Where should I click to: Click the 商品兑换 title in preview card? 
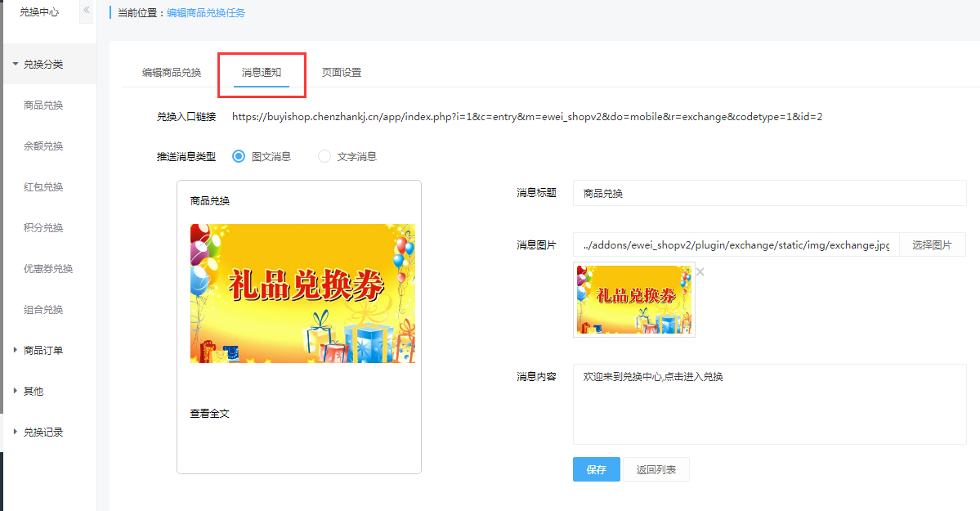(210, 201)
